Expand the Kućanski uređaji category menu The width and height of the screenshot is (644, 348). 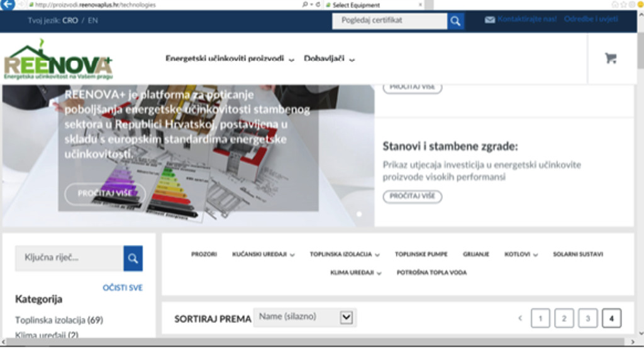(262, 254)
